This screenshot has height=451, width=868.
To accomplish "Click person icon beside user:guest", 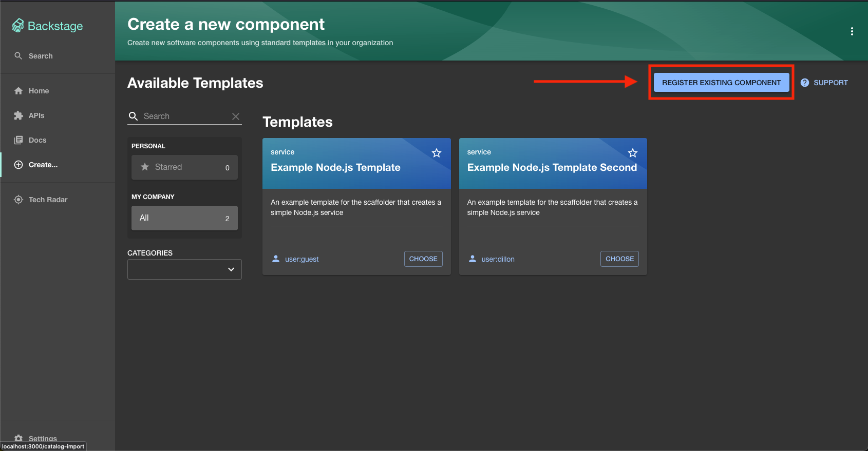I will tap(276, 259).
